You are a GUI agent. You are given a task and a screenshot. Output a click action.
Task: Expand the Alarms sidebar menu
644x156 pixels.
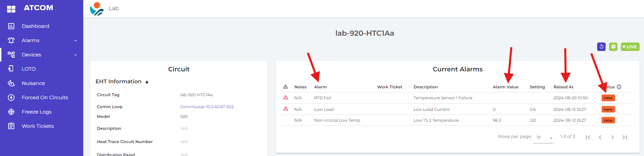tap(41, 40)
